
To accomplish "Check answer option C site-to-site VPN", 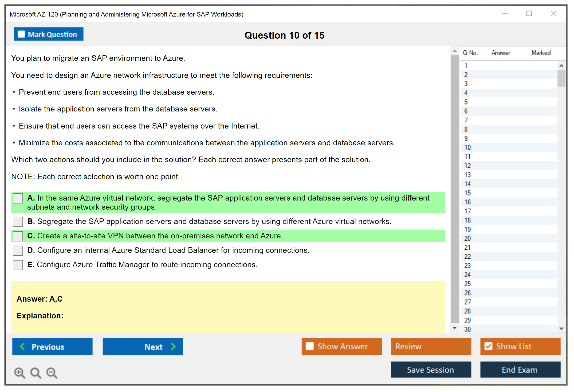I will (x=18, y=236).
